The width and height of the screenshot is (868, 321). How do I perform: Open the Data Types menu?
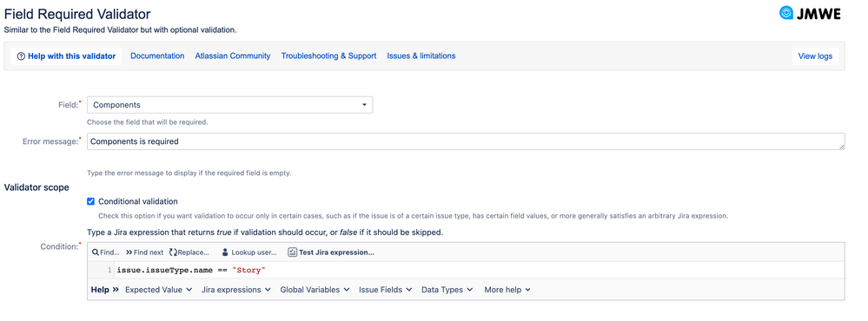[x=447, y=290]
